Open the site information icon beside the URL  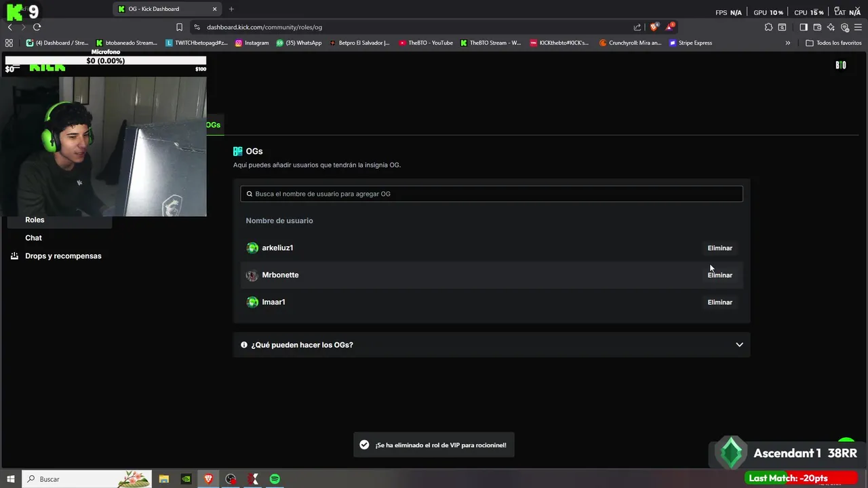[x=197, y=27]
